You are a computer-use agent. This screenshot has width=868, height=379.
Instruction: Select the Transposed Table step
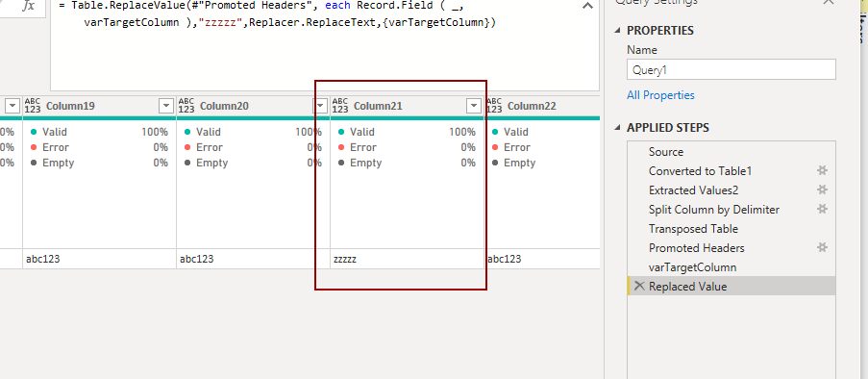pos(732,229)
